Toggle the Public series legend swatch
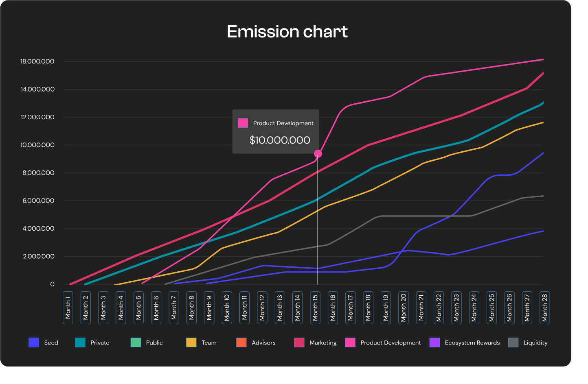The image size is (588, 384). 136,343
